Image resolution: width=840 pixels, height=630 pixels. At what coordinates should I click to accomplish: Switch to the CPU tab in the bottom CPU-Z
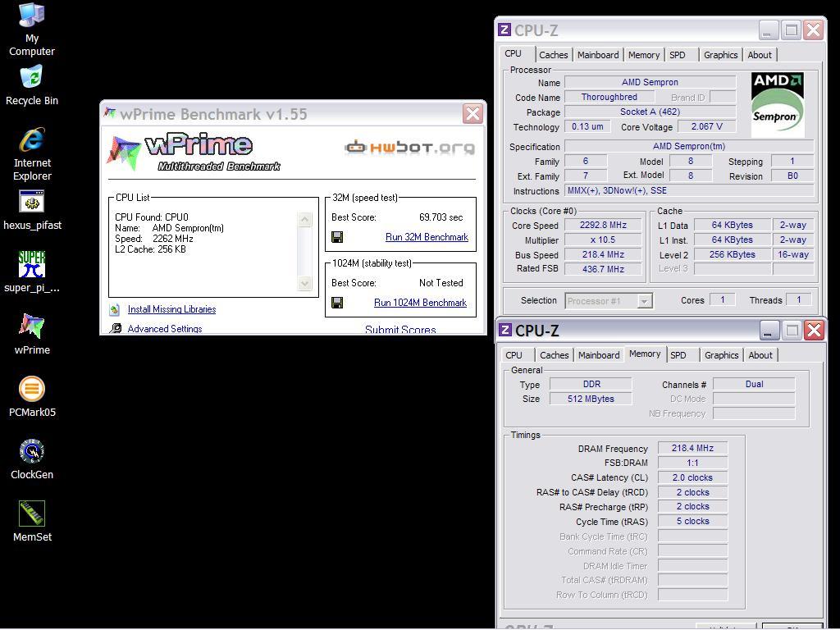point(514,354)
